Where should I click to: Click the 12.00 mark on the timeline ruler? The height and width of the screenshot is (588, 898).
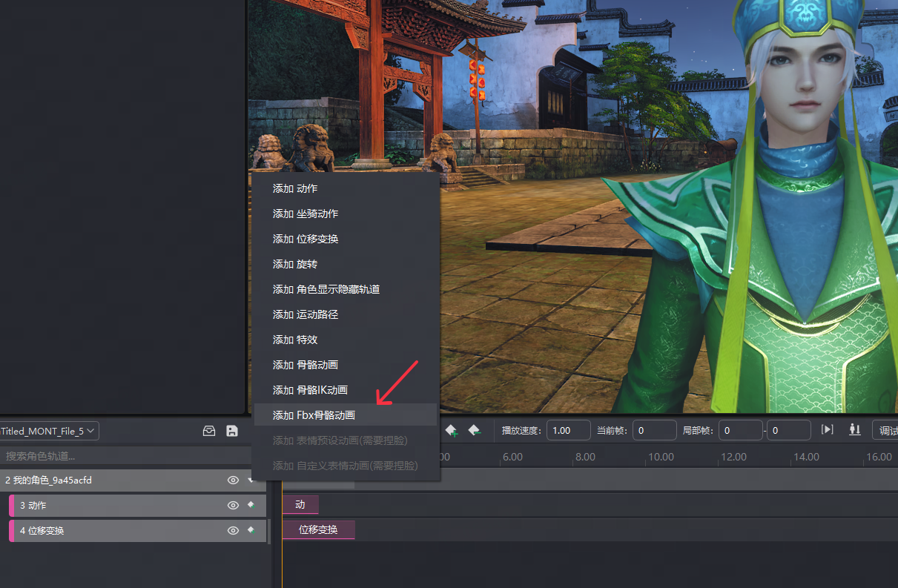[x=733, y=457]
